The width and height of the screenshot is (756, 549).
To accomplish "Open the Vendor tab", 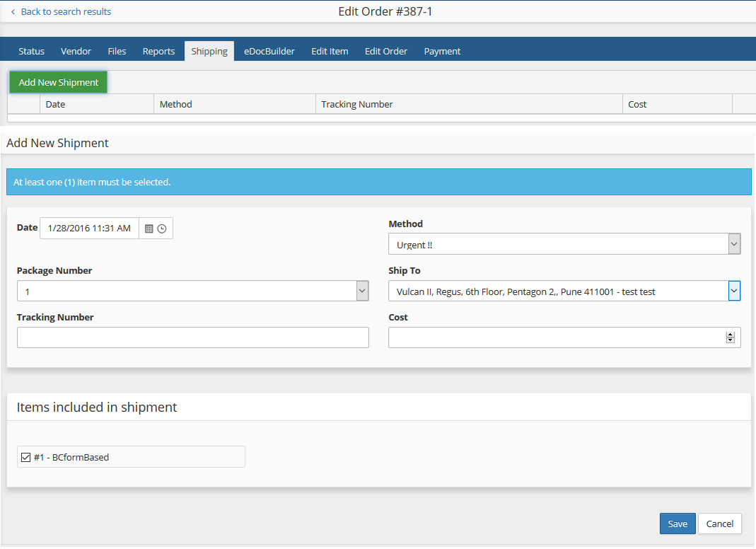I will [x=76, y=51].
